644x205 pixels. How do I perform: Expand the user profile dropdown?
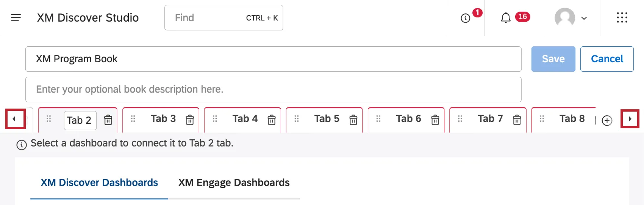(x=571, y=18)
